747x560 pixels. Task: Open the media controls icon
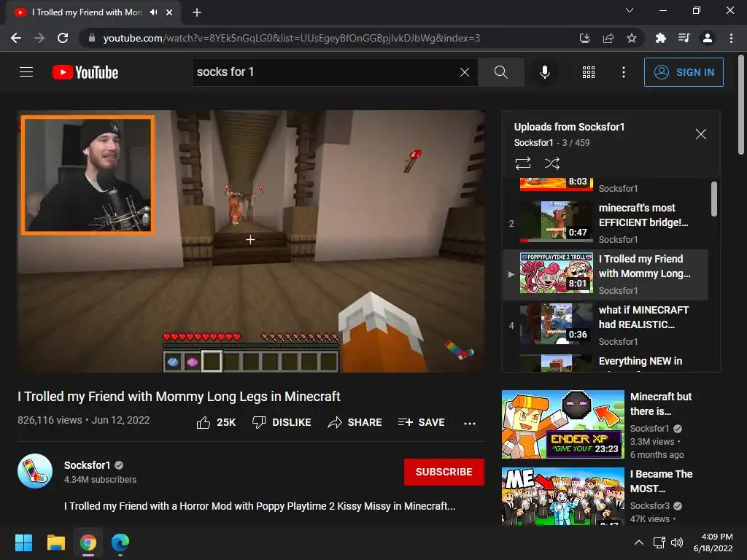click(x=684, y=38)
